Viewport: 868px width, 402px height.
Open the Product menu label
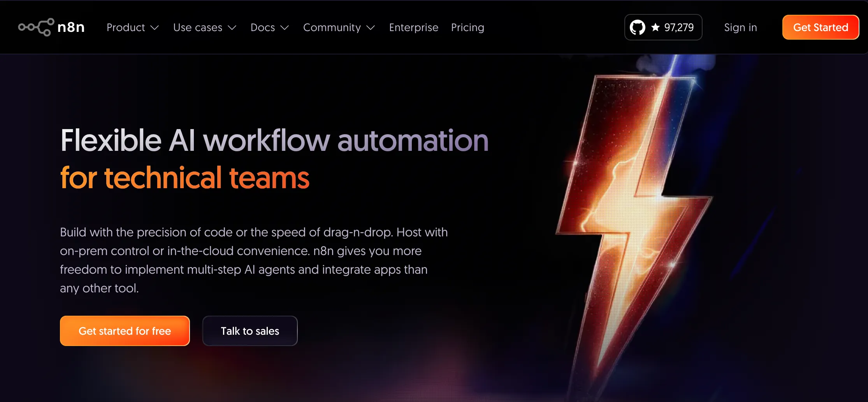click(x=125, y=28)
